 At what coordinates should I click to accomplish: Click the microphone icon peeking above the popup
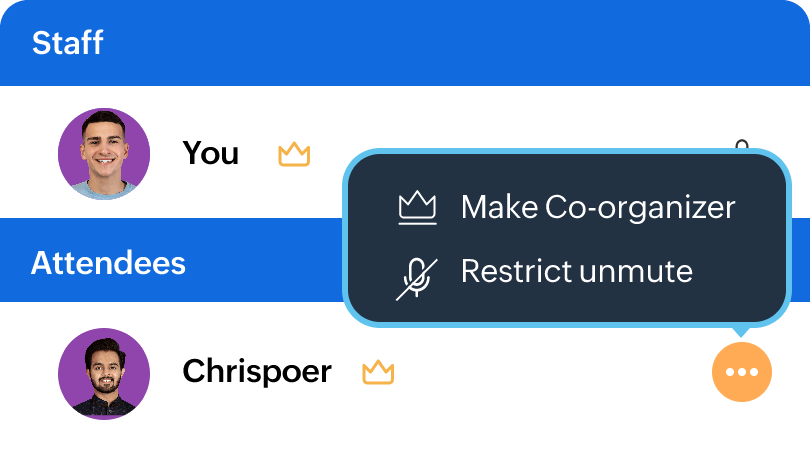click(741, 145)
